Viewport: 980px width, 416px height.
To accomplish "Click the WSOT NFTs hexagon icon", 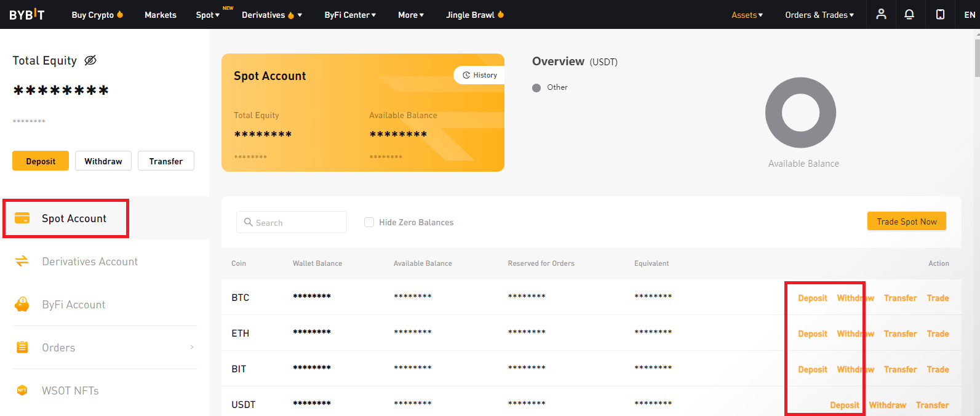I will (x=22, y=391).
